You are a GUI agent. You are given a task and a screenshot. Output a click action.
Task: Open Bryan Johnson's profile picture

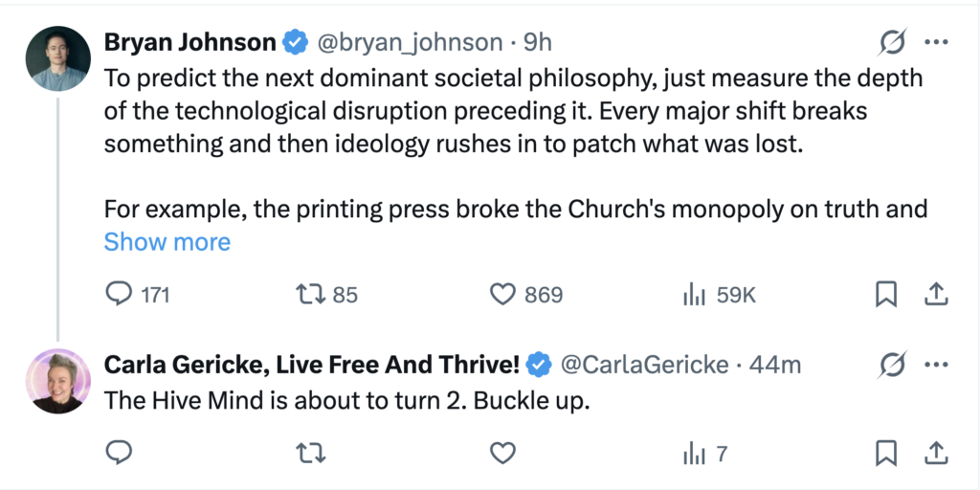(58, 58)
